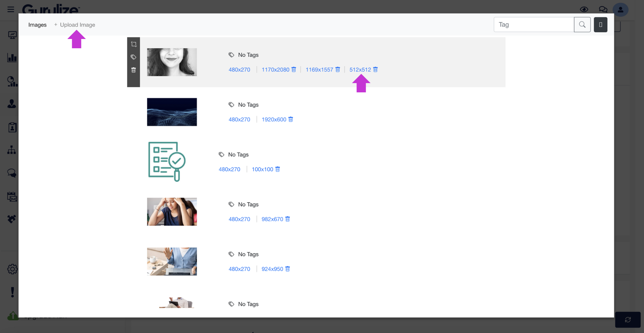This screenshot has height=333, width=644.
Task: Select the checklist magnifier thumbnail
Action: tap(167, 162)
